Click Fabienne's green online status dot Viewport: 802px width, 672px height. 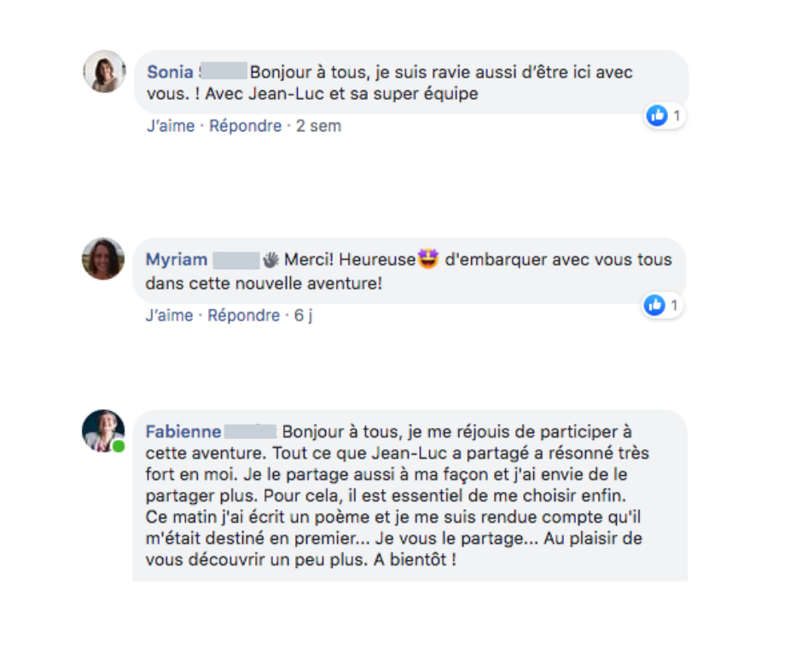point(119,447)
